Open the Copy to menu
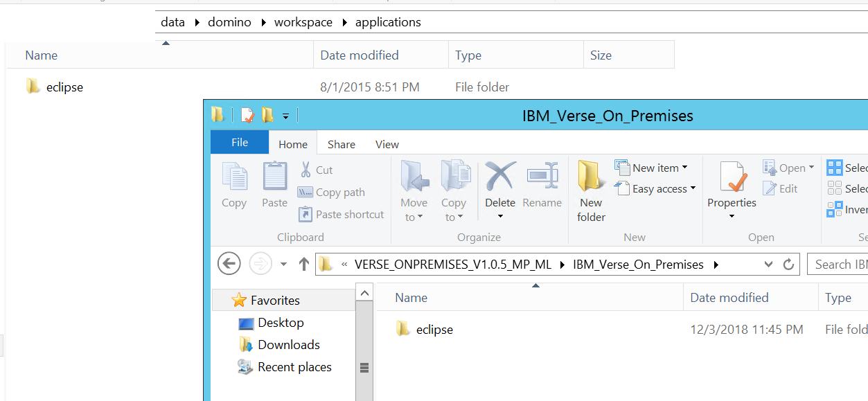Viewport: 868px width, 401px height. [454, 190]
